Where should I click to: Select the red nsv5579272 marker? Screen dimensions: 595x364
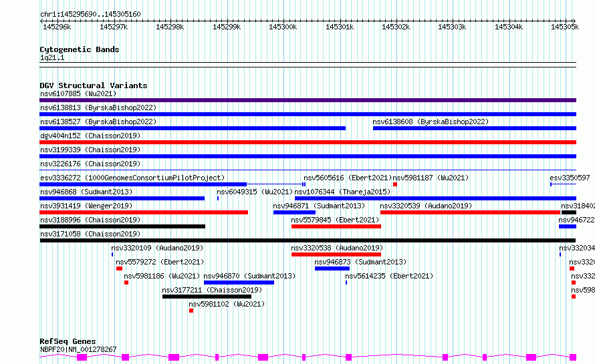tap(119, 268)
